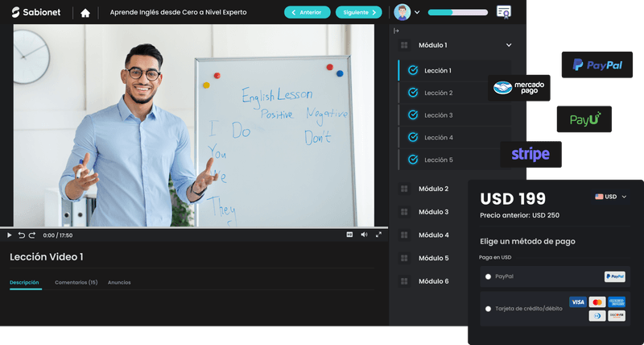Click the Discover card icon
This screenshot has height=345, width=644.
coord(617,316)
